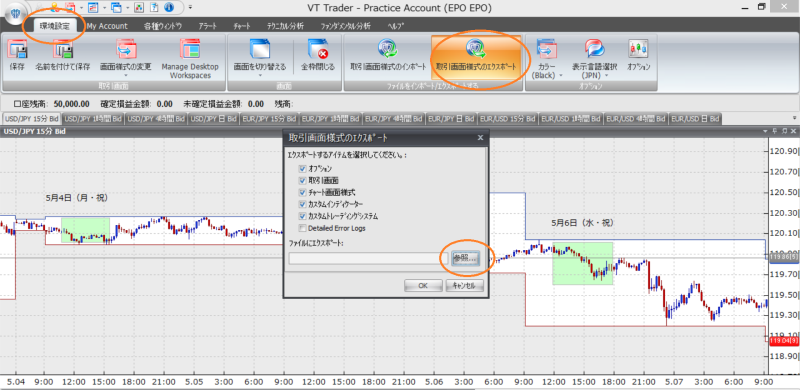Open the オプション candlestick options icon

[638, 49]
